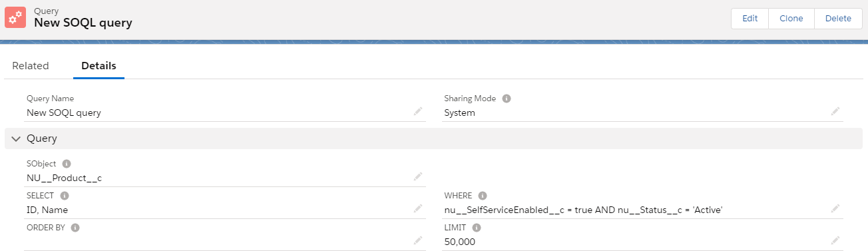Click the Edit button

(750, 19)
